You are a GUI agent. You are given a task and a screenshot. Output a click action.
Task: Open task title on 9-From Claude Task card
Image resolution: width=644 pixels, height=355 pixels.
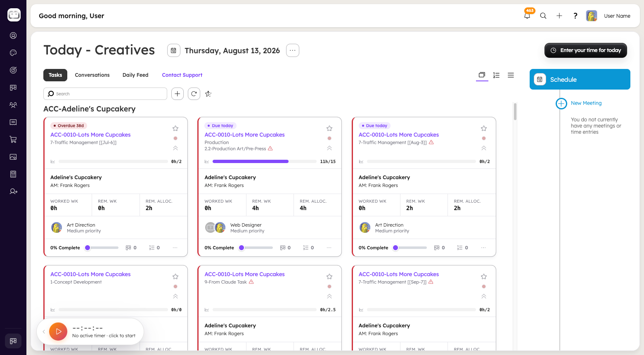coord(245,274)
